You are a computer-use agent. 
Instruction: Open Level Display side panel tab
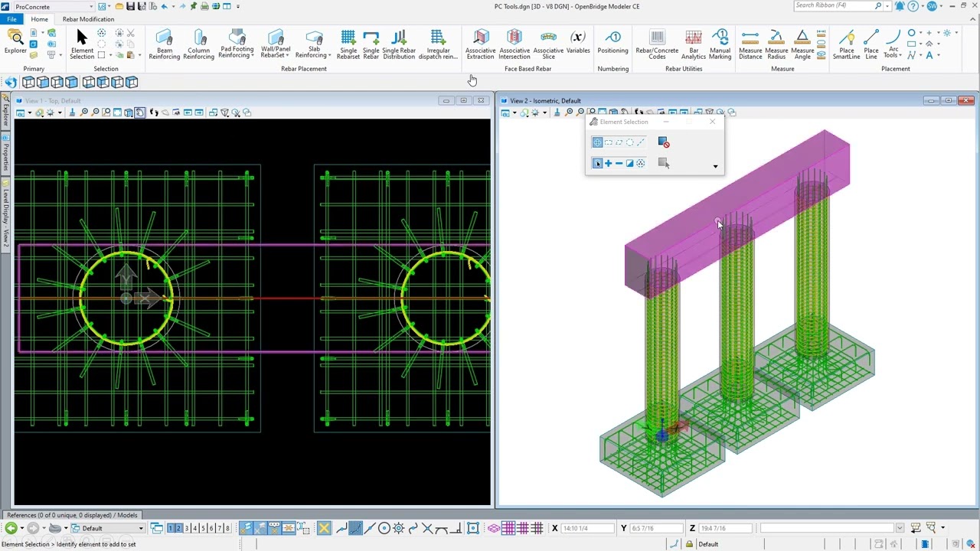click(x=5, y=217)
